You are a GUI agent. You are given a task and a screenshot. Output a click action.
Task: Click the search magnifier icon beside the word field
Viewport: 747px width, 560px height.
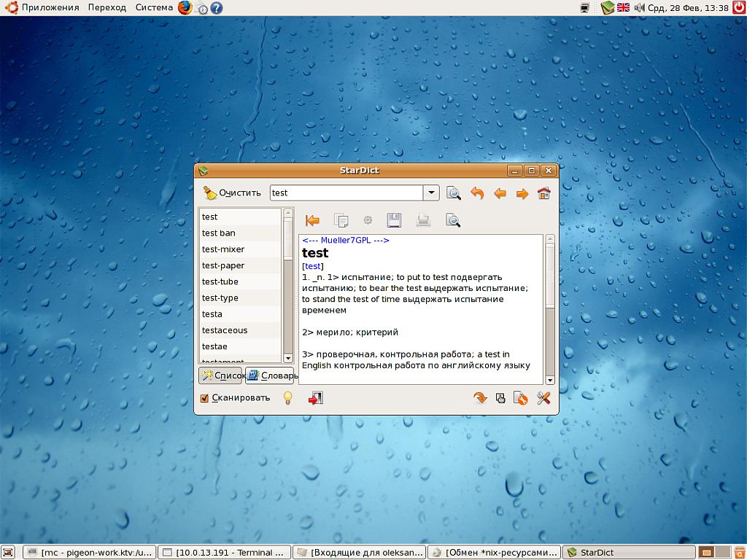click(x=454, y=193)
